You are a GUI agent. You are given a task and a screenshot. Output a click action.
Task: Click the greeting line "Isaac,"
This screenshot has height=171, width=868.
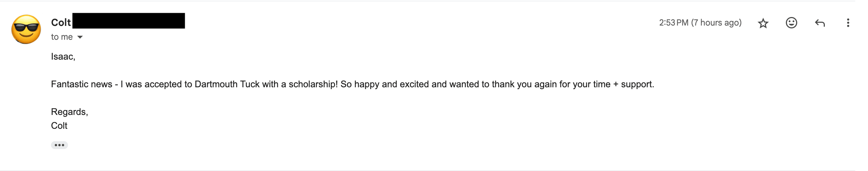63,56
